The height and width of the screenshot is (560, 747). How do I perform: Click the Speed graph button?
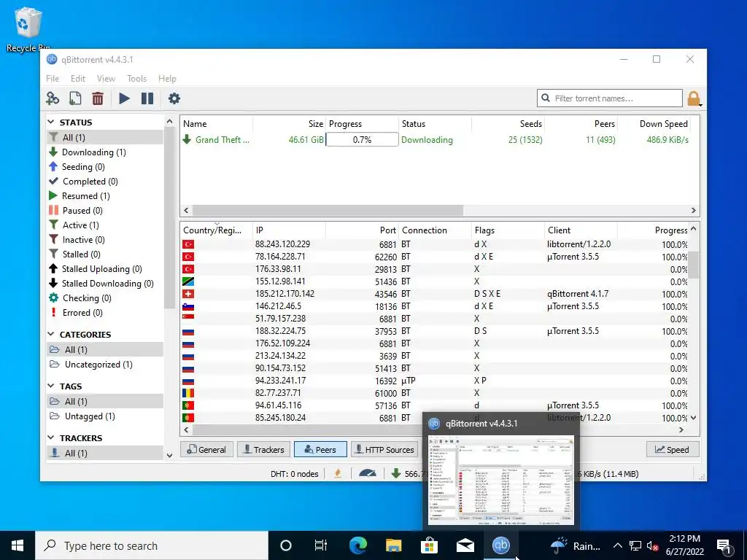point(672,449)
